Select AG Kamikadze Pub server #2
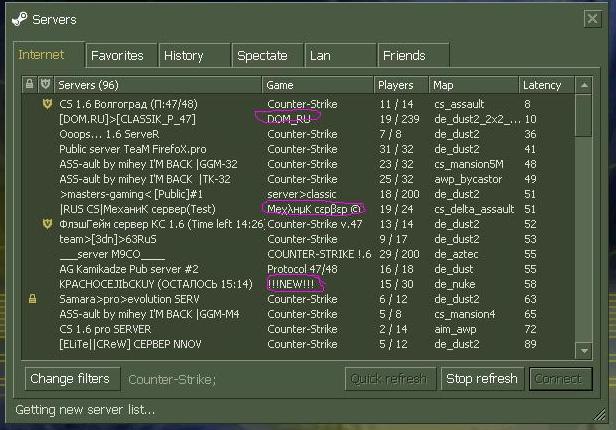This screenshot has height=430, width=616. pyautogui.click(x=299, y=269)
